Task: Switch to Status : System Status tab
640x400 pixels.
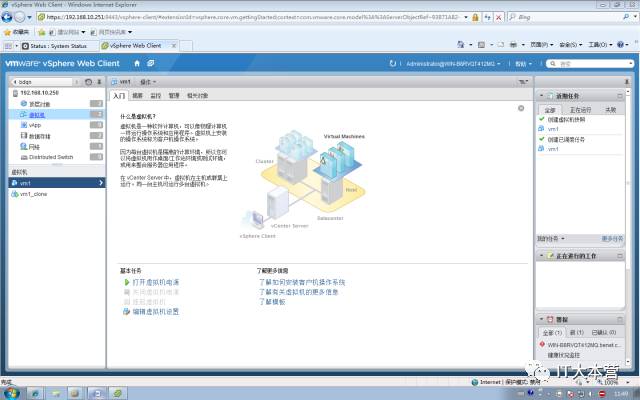Action: 58,46
